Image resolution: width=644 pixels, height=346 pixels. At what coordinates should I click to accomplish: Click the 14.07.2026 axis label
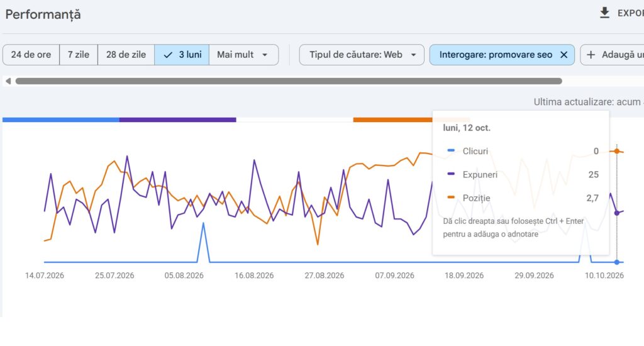[x=45, y=276]
